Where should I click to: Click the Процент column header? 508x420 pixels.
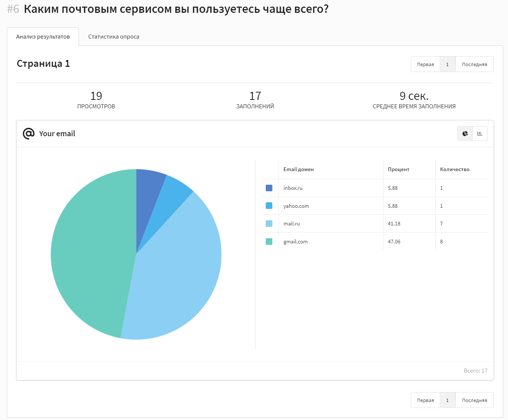pos(399,169)
